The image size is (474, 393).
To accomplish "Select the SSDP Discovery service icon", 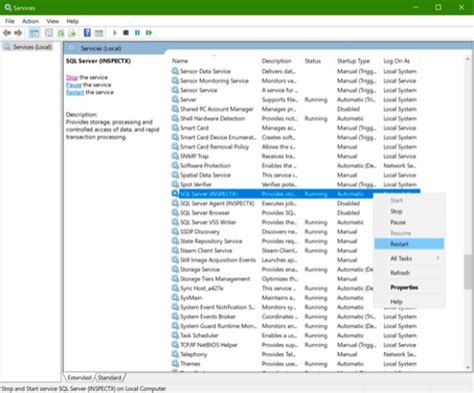I will point(175,232).
